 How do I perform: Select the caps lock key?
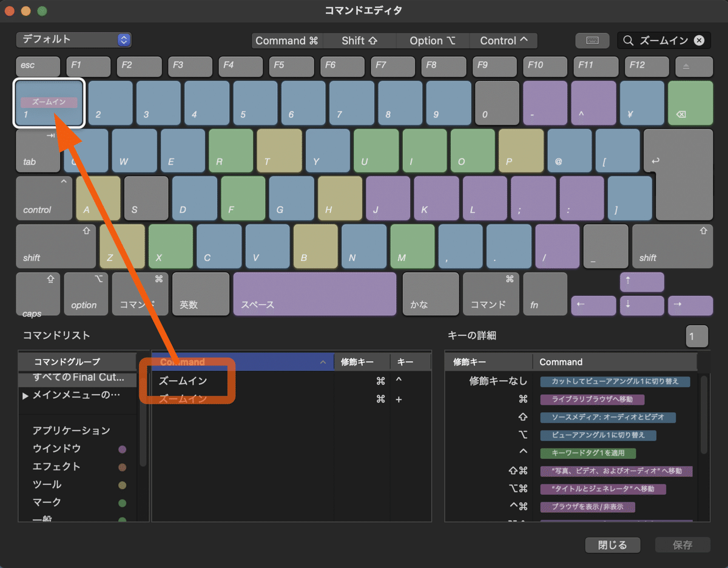38,294
